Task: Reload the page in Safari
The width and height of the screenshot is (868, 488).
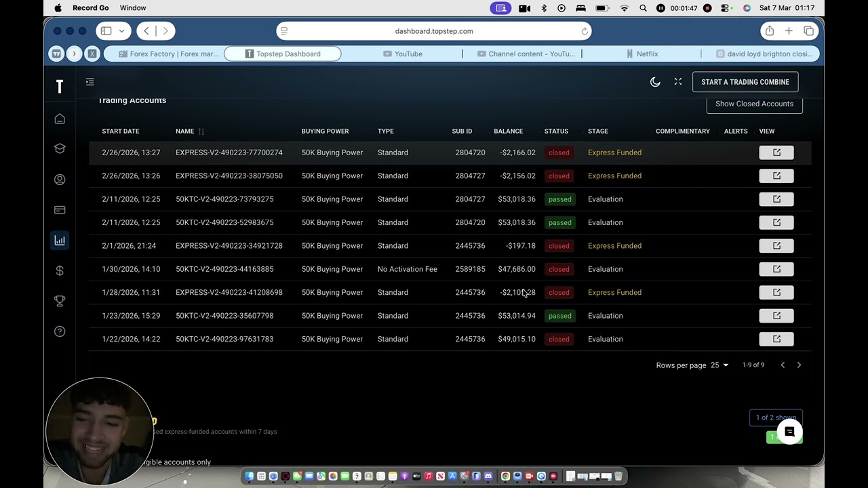Action: (x=585, y=31)
